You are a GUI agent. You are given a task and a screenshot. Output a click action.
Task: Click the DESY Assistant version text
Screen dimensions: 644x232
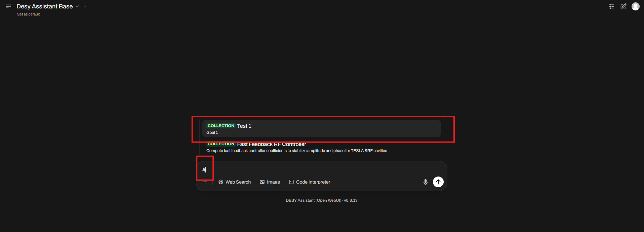pyautogui.click(x=322, y=200)
